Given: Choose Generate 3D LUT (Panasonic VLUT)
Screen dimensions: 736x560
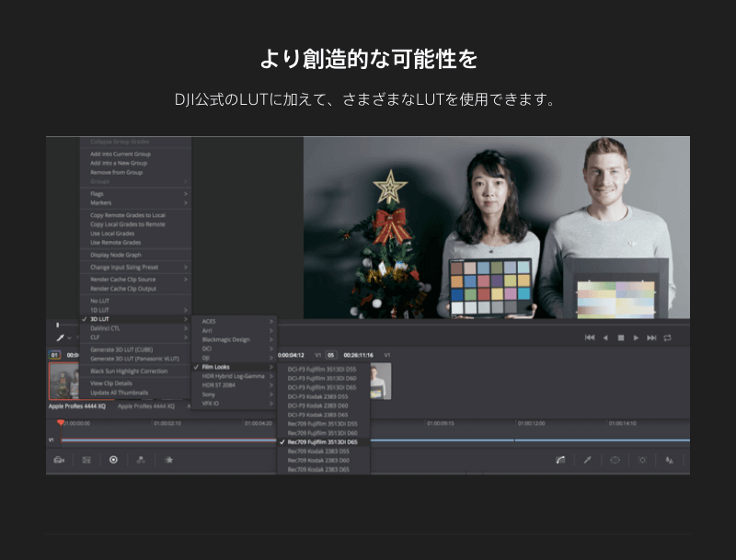Looking at the screenshot, I should [135, 359].
